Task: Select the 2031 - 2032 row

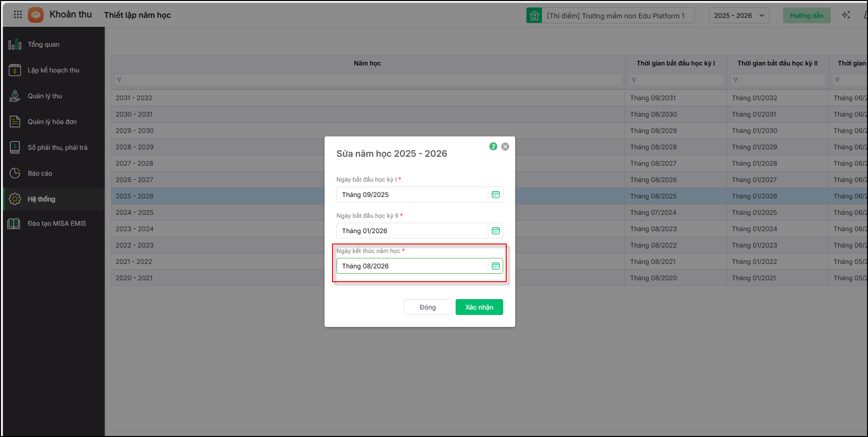Action: click(489, 98)
